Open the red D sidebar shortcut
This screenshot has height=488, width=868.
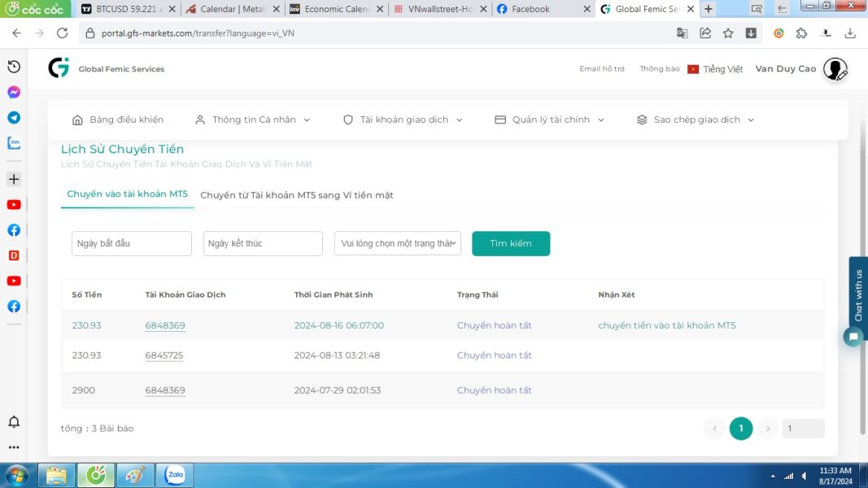click(14, 255)
